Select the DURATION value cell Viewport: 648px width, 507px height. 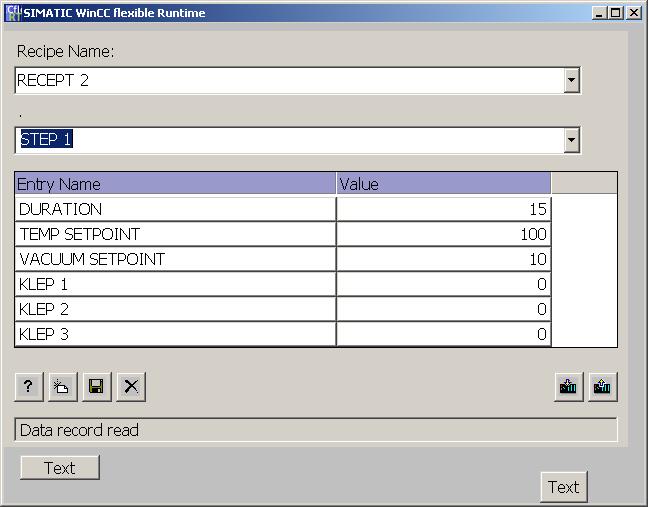[x=443, y=209]
